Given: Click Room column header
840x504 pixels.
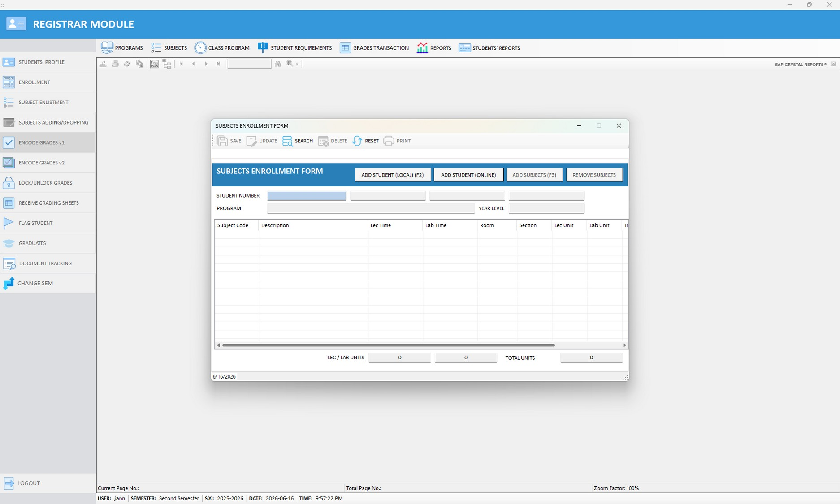Looking at the screenshot, I should pyautogui.click(x=497, y=225).
